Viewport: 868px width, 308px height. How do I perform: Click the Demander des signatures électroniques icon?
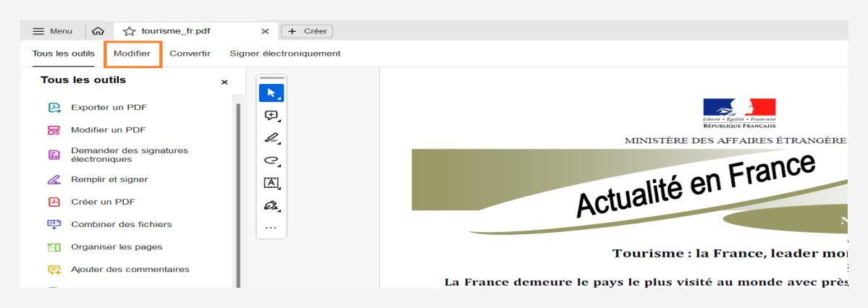tap(54, 155)
